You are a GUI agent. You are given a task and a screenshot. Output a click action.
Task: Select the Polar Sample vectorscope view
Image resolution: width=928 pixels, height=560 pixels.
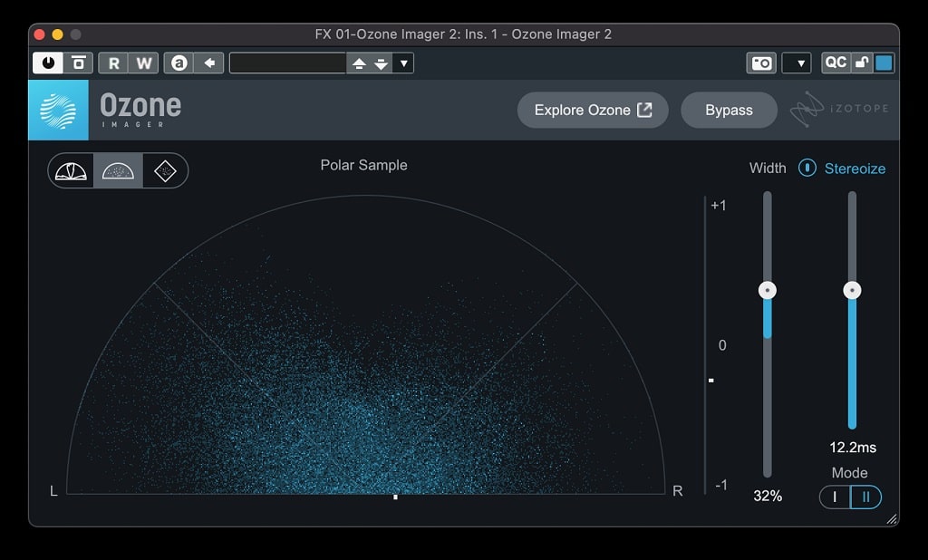coord(118,171)
